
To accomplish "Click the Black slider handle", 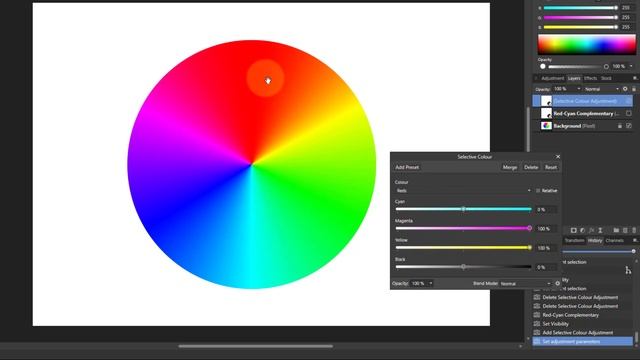I will click(x=463, y=267).
